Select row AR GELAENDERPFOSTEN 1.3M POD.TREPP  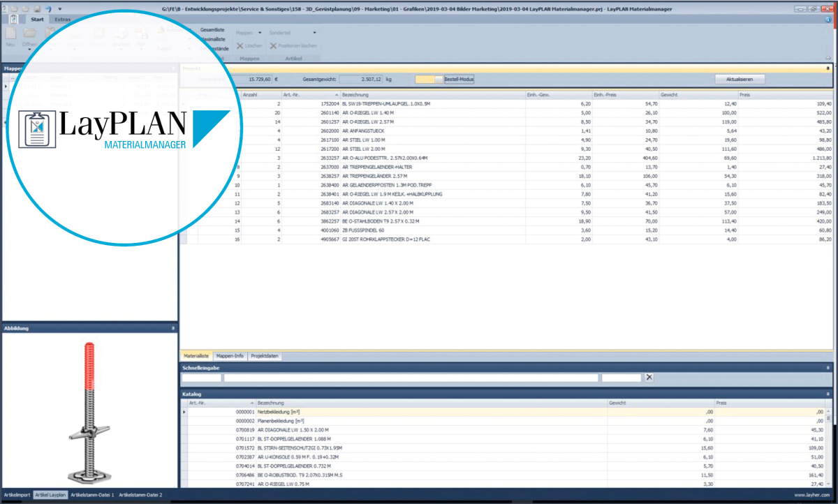click(508, 185)
